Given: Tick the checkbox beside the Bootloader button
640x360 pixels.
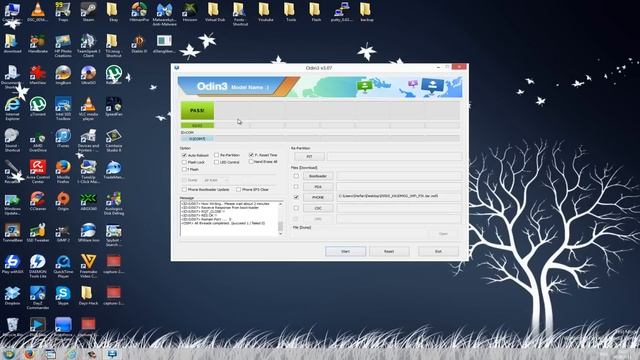Looking at the screenshot, I should tap(296, 176).
